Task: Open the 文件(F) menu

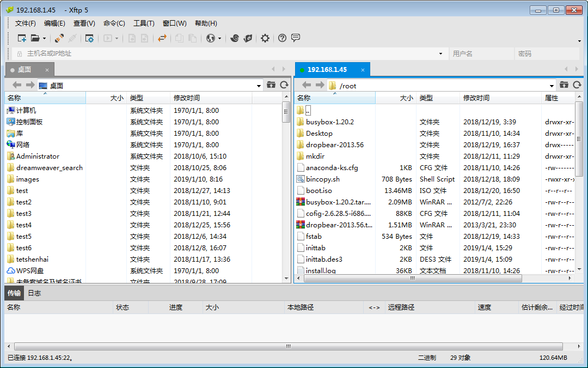Action: coord(26,23)
